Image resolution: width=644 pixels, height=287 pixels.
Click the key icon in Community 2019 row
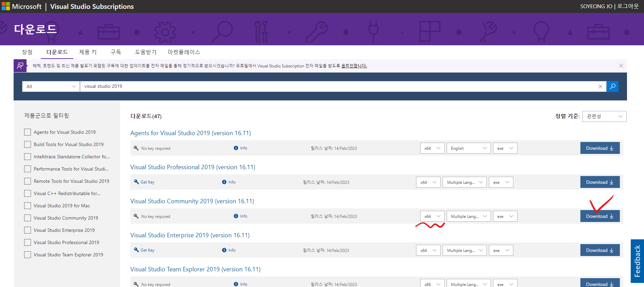136,216
